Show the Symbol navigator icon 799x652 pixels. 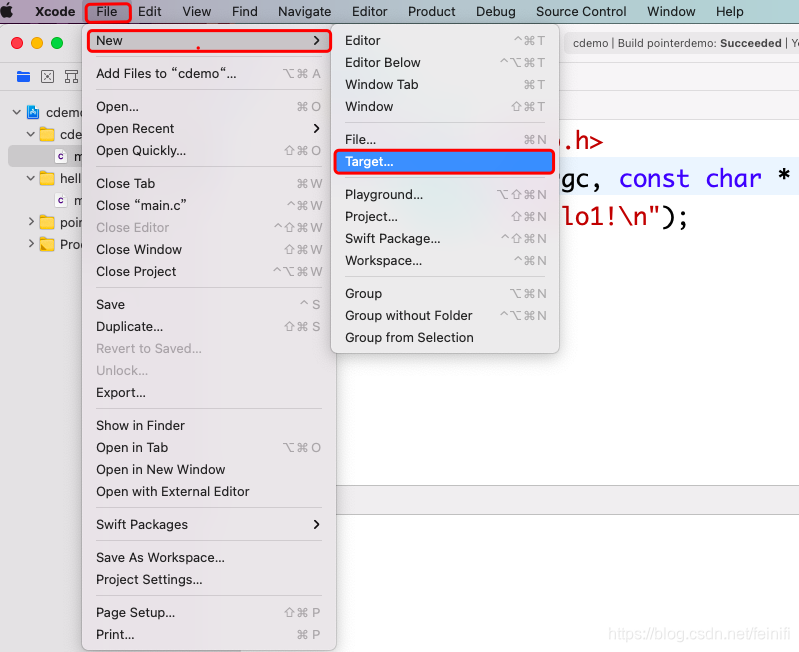click(71, 77)
